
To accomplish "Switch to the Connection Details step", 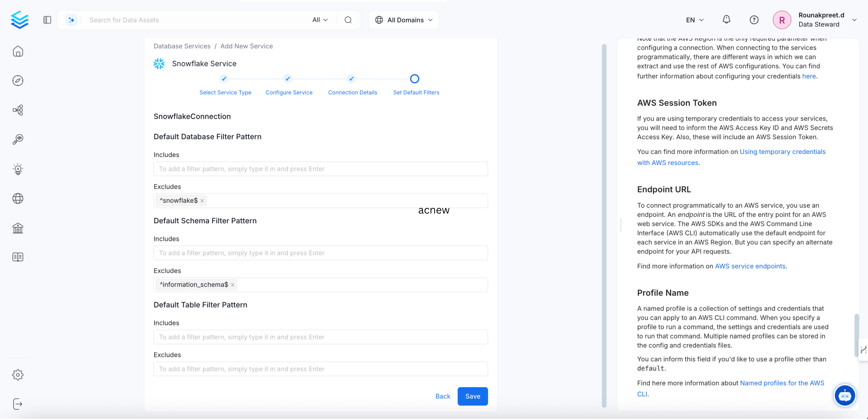I will [352, 92].
